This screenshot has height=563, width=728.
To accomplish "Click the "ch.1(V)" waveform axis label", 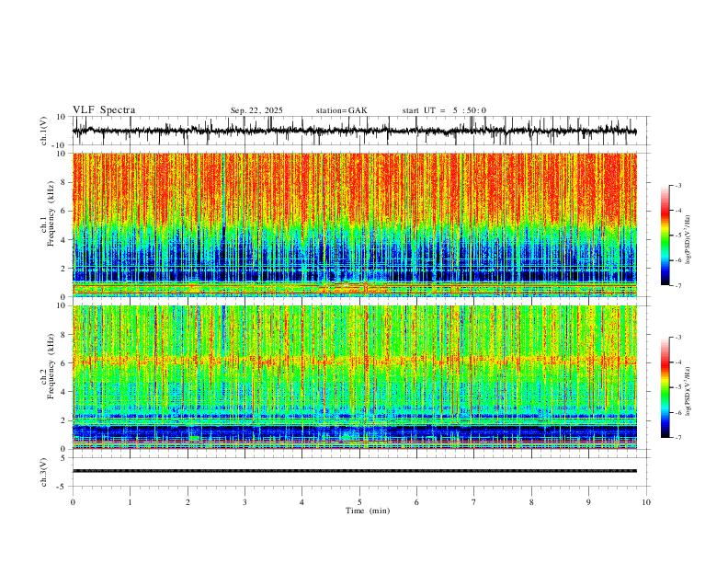I will 44,131.
